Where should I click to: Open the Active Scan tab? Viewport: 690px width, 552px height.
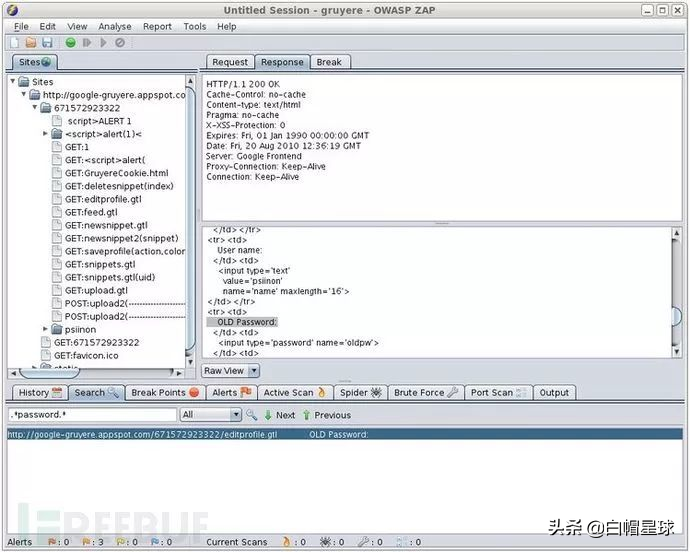point(295,393)
